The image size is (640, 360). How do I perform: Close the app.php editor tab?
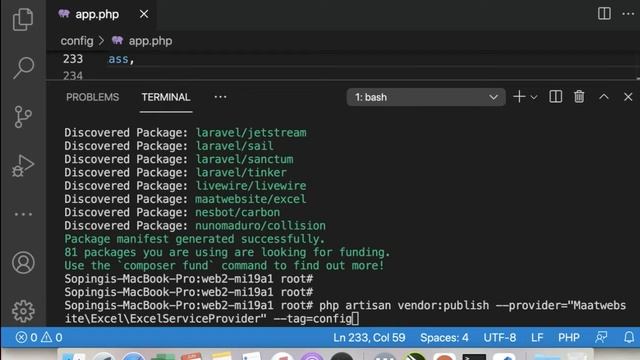(x=144, y=14)
